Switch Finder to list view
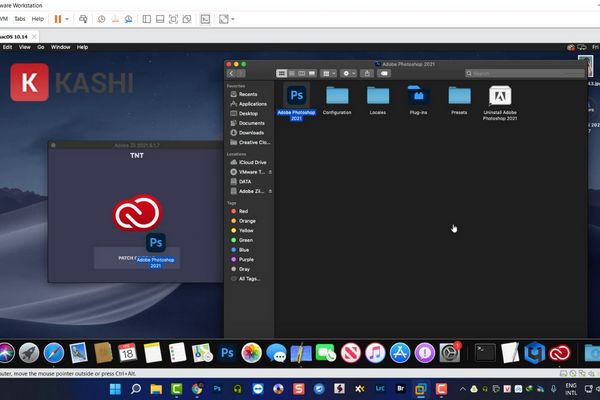600x400 pixels. pyautogui.click(x=292, y=73)
